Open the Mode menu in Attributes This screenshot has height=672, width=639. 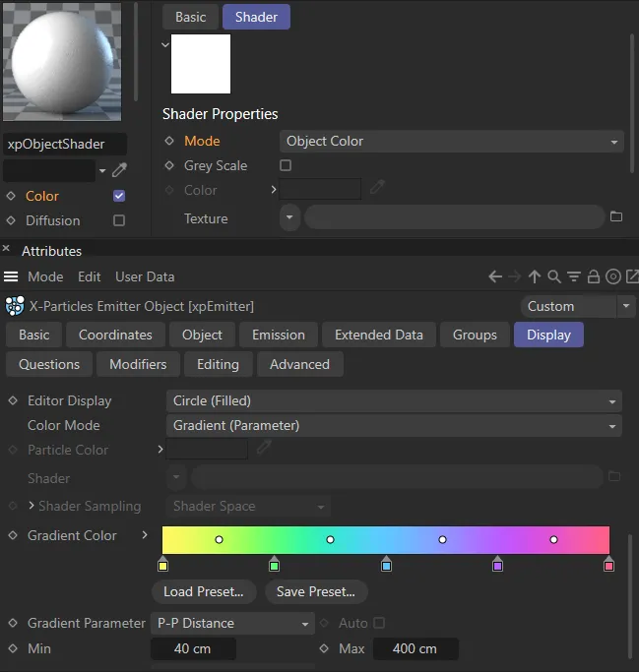click(x=45, y=276)
